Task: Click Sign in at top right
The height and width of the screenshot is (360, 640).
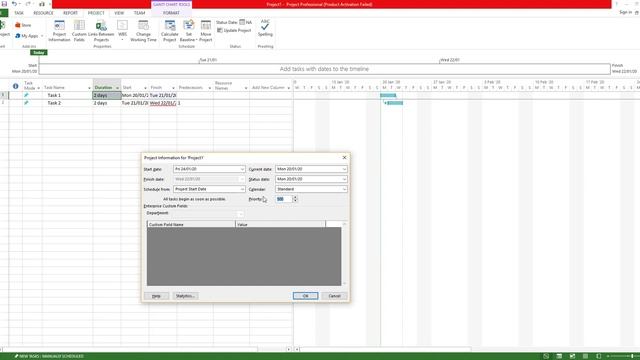Action: point(625,13)
